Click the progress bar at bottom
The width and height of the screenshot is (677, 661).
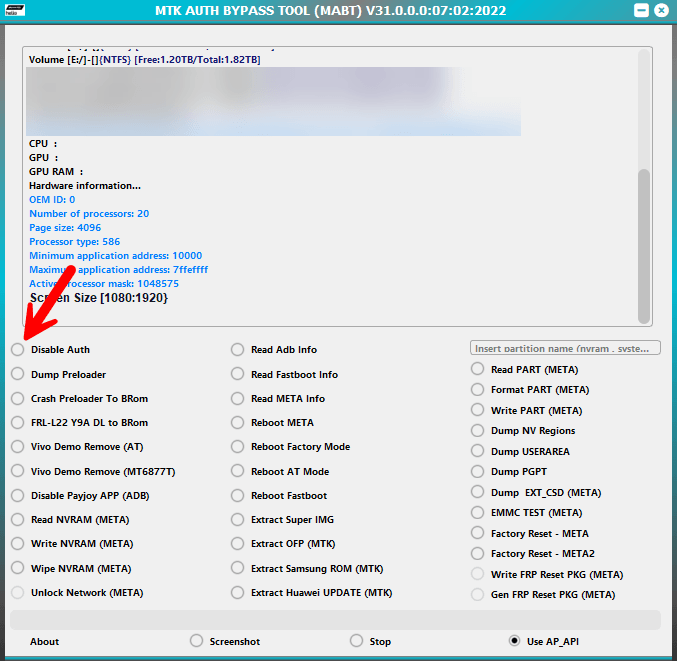335,620
